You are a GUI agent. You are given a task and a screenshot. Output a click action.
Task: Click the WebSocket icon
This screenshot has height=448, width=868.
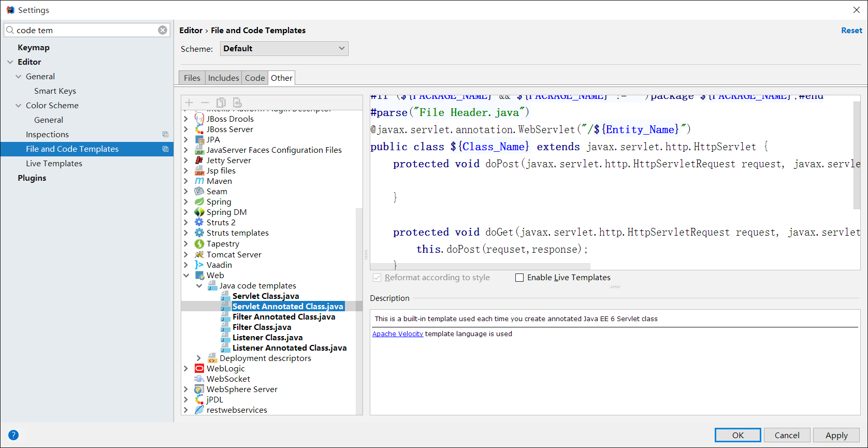pyautogui.click(x=199, y=379)
